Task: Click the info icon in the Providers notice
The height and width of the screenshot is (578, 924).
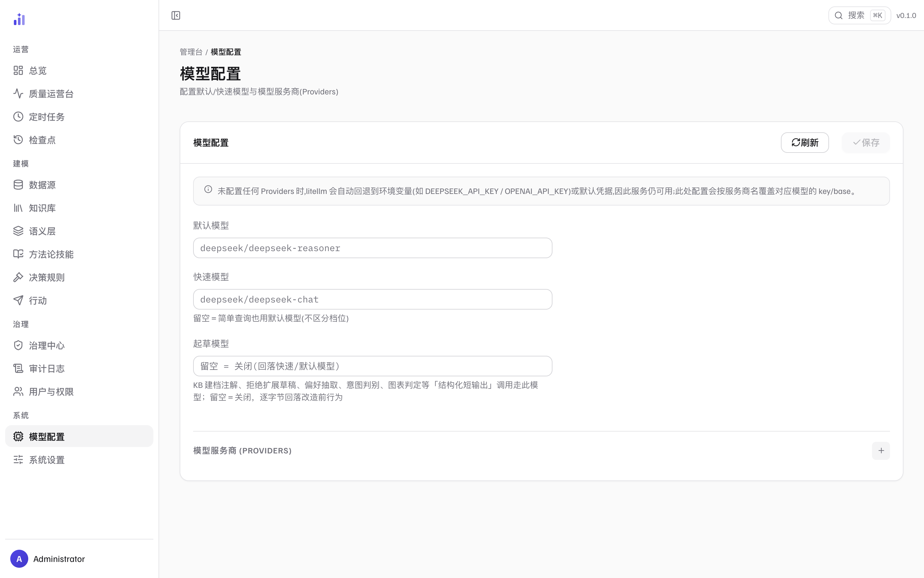Action: (x=208, y=189)
